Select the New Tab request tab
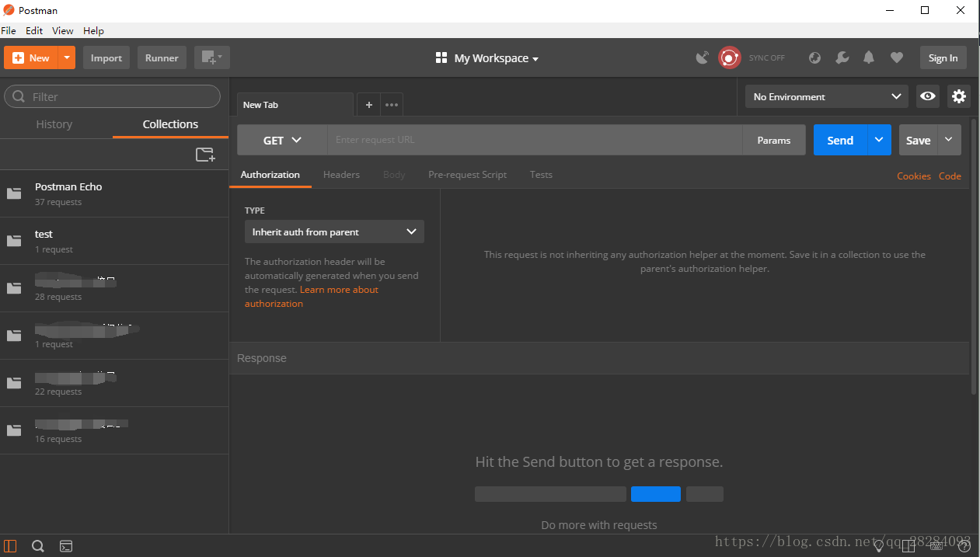 [295, 105]
